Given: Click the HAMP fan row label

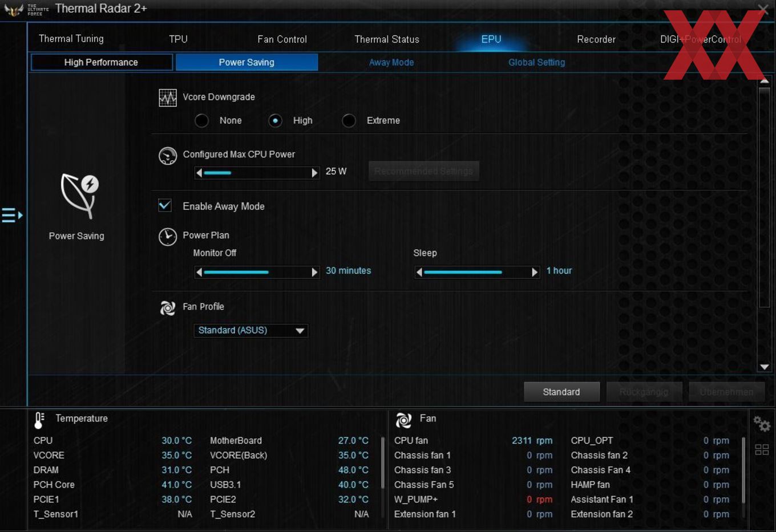Looking at the screenshot, I should tap(590, 485).
